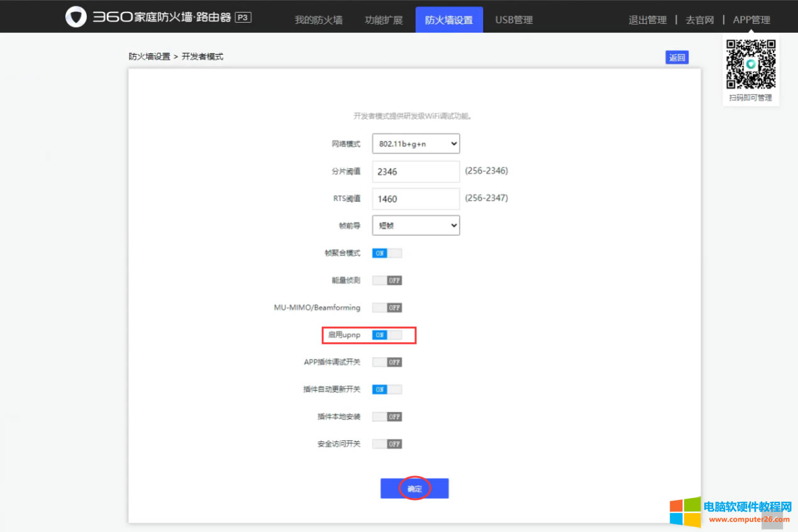Disable the 帧聚合模式 toggle

click(387, 253)
